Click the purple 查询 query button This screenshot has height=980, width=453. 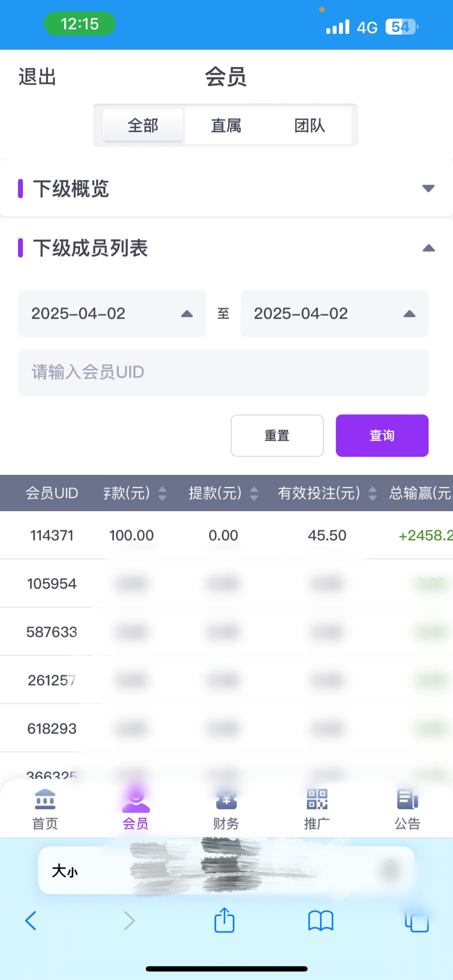pos(382,435)
